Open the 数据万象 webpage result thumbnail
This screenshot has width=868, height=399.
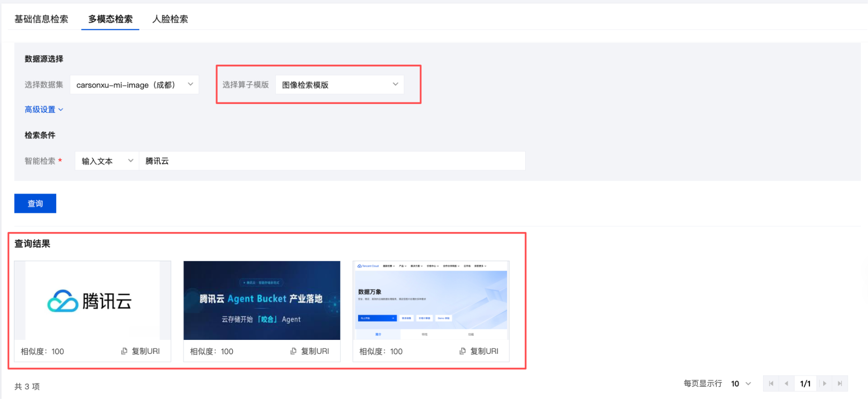click(x=431, y=300)
